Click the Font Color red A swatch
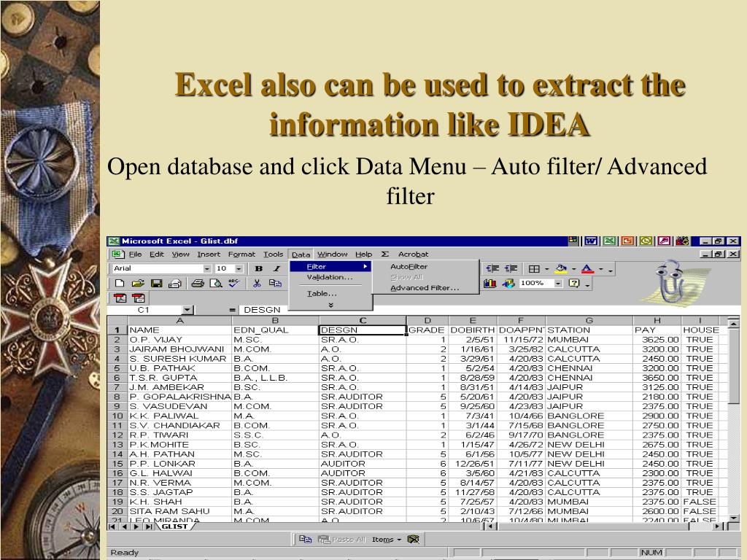 [x=587, y=269]
